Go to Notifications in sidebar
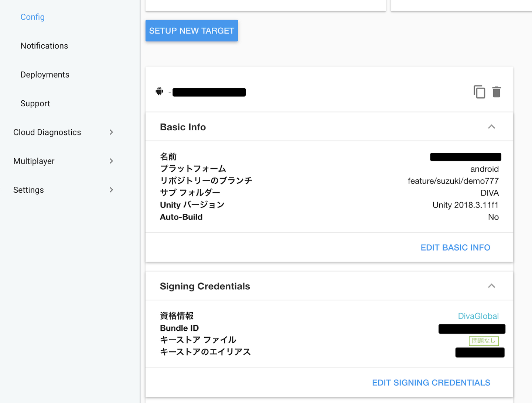Viewport: 532px width, 403px height. pyautogui.click(x=44, y=46)
